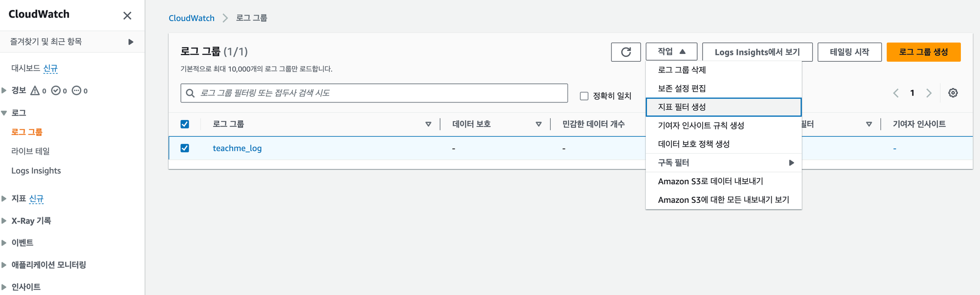Screen dimensions: 980x295
Task: Expand the X-Ray 기록 section
Action: point(4,221)
